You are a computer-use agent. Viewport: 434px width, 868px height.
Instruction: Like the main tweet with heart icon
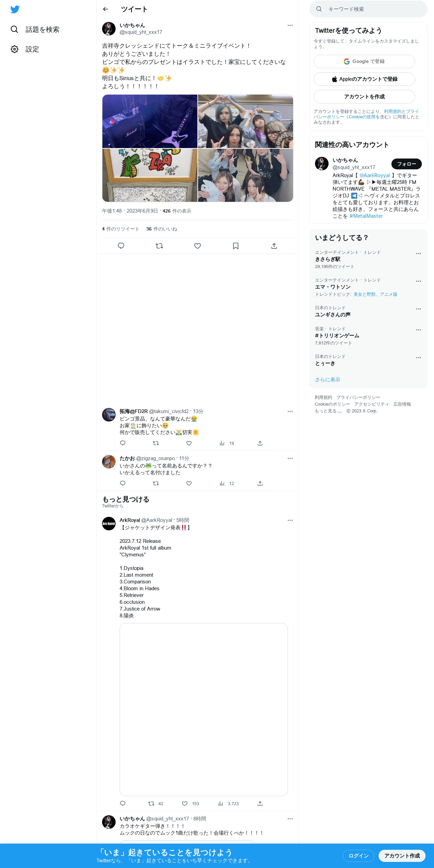click(x=198, y=246)
